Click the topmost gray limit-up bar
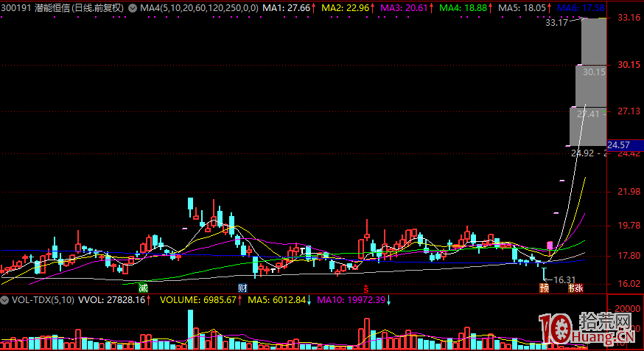Image resolution: width=644 pixels, height=351 pixels. coord(594,41)
